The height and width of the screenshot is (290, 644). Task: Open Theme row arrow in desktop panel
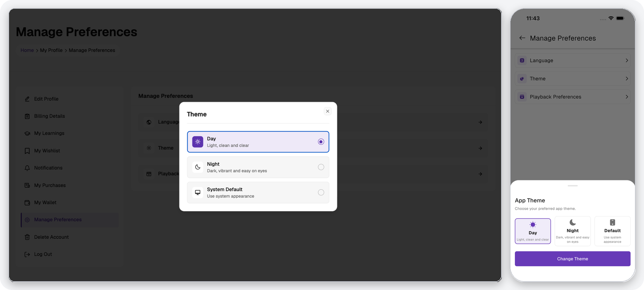(480, 148)
